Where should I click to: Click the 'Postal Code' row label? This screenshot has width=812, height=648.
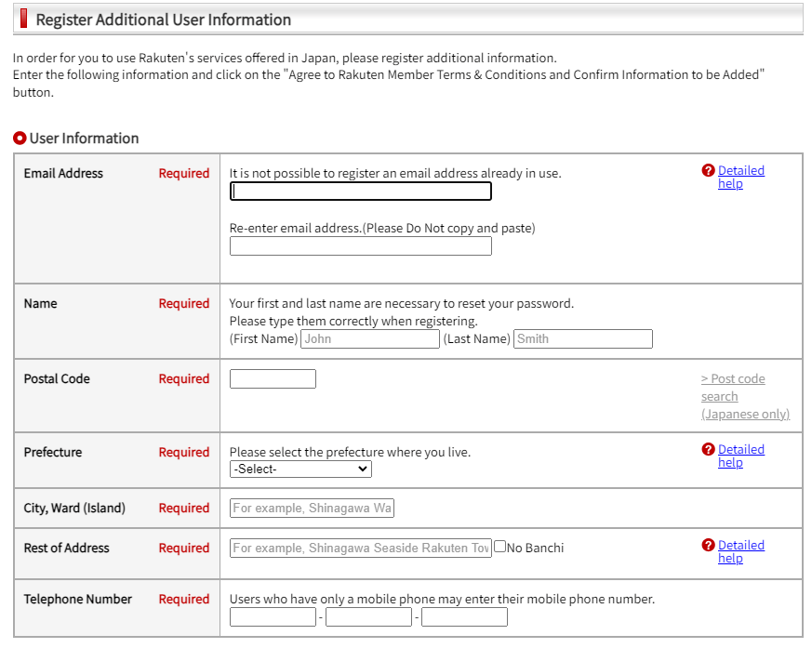pos(57,379)
